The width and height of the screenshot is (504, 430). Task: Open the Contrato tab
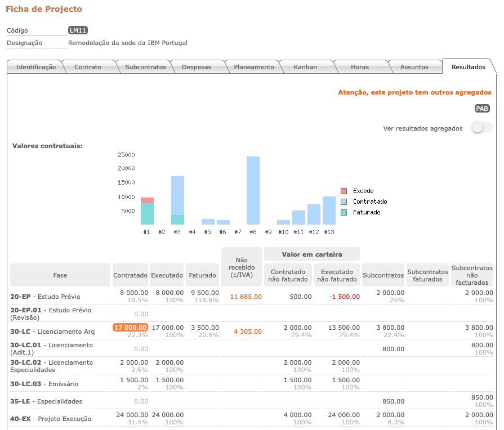pos(87,66)
